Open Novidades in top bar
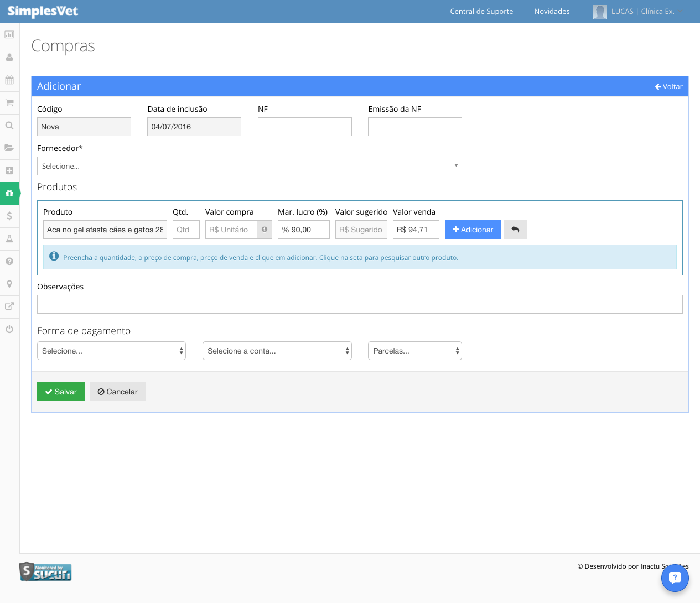This screenshot has width=700, height=603. pos(552,11)
